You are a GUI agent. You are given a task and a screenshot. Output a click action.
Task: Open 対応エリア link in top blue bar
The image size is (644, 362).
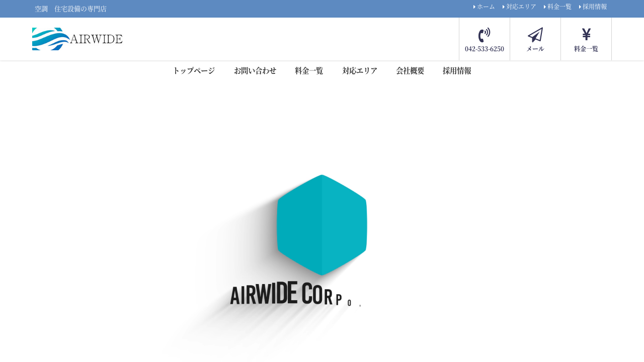click(521, 7)
